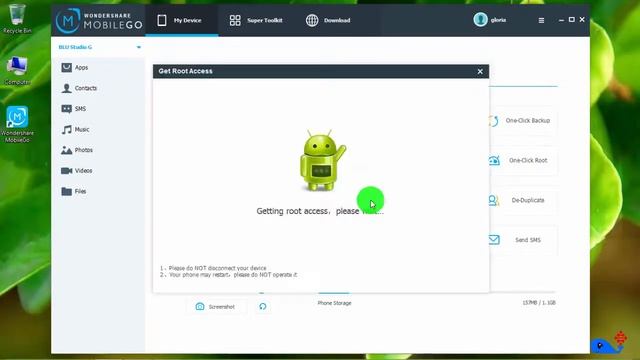The height and width of the screenshot is (360, 640).
Task: Open the Apps section in sidebar
Action: 75,67
